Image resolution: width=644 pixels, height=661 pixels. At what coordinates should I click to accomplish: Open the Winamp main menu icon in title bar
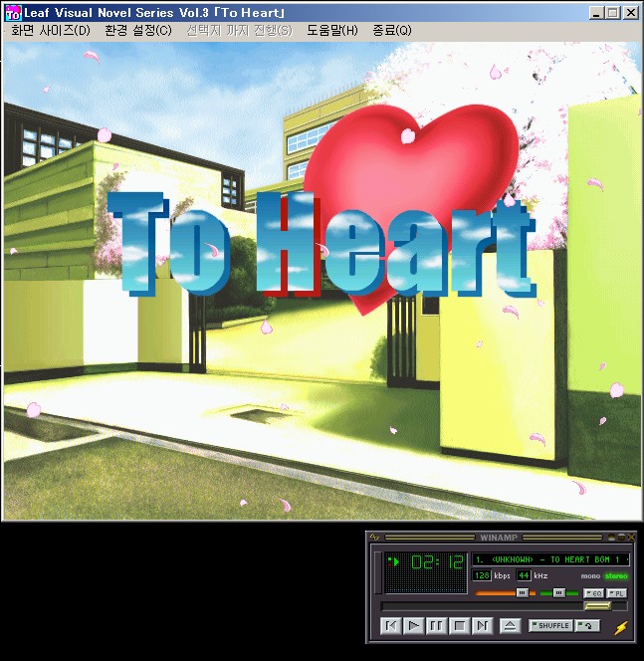[x=374, y=538]
